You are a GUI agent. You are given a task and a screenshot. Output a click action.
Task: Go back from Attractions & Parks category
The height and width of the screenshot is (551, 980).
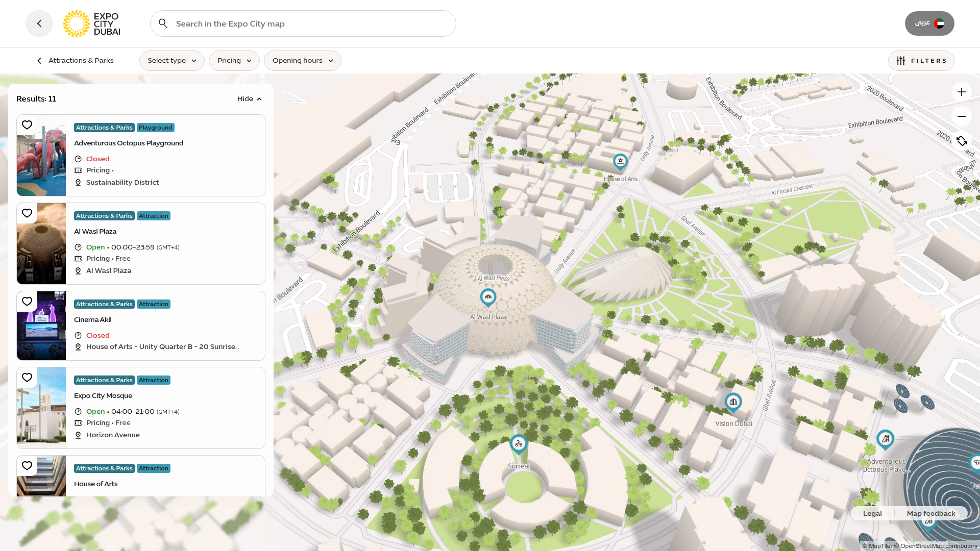point(76,61)
